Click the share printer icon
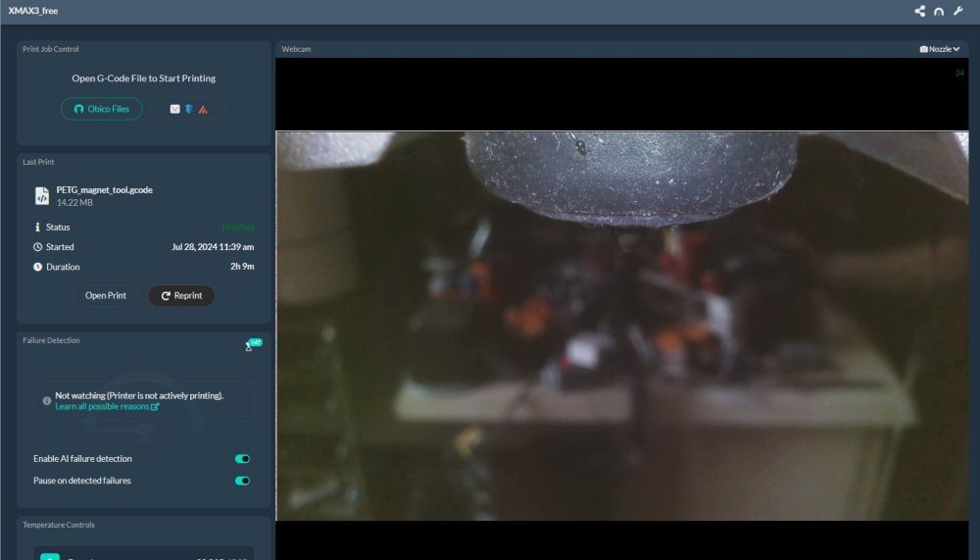 tap(919, 11)
